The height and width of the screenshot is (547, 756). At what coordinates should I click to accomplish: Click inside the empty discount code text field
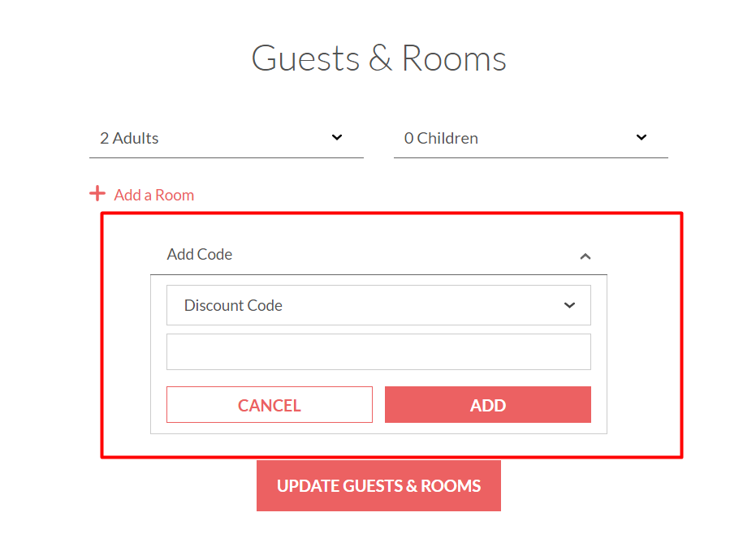[x=378, y=351]
